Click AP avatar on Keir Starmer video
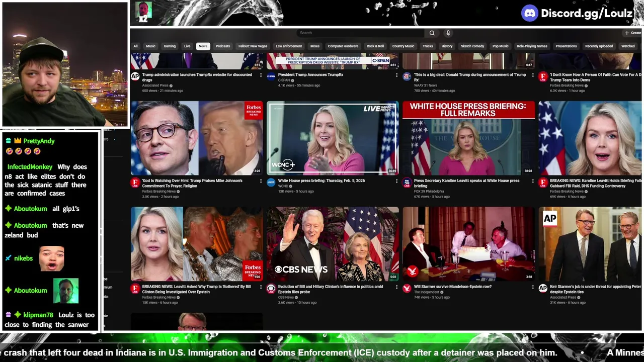Image resolution: width=644 pixels, height=362 pixels. point(542,289)
